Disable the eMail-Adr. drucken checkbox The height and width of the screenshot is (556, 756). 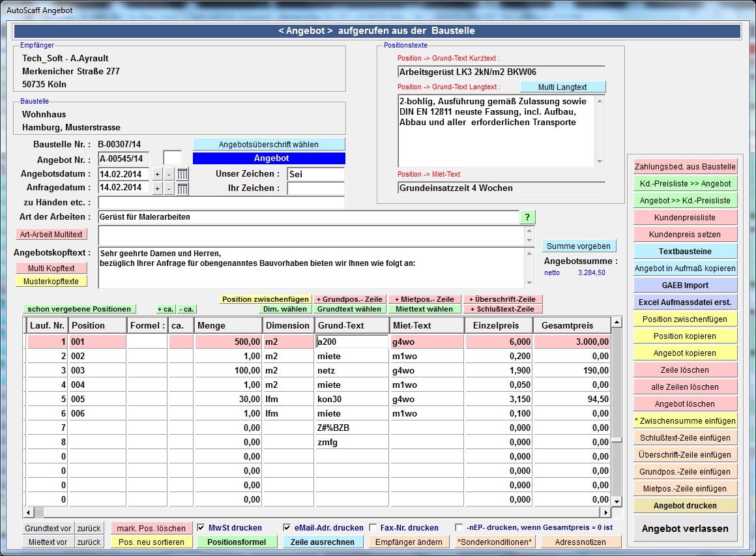pos(287,527)
